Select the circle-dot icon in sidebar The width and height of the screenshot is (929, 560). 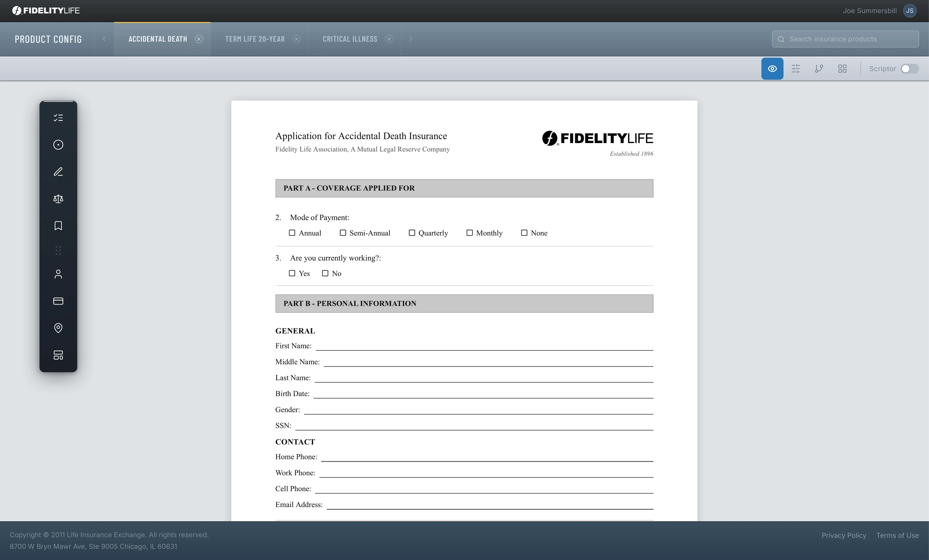click(x=58, y=145)
